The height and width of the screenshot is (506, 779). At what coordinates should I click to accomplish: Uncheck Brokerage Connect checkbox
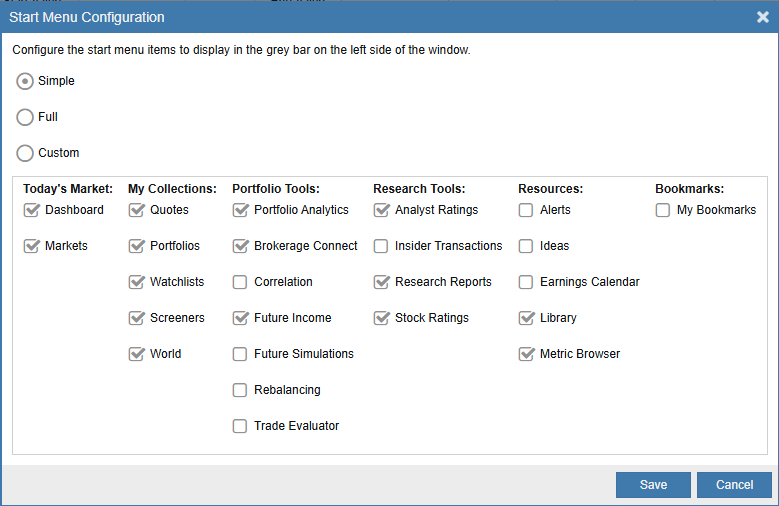coord(240,246)
